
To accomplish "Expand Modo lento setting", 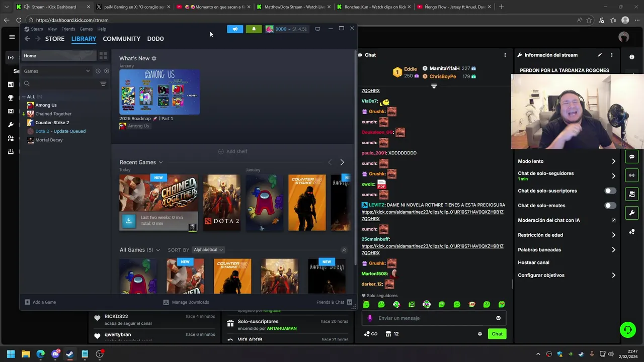I will [x=567, y=161].
